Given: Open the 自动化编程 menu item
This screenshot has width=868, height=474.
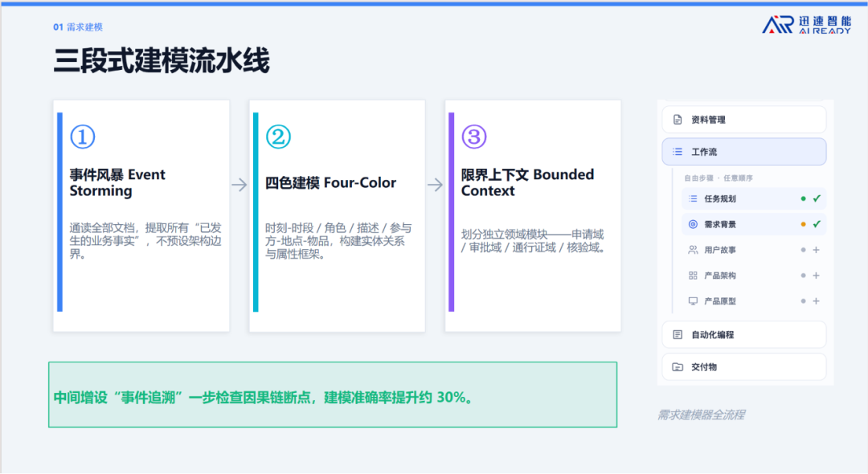Looking at the screenshot, I should click(x=744, y=335).
